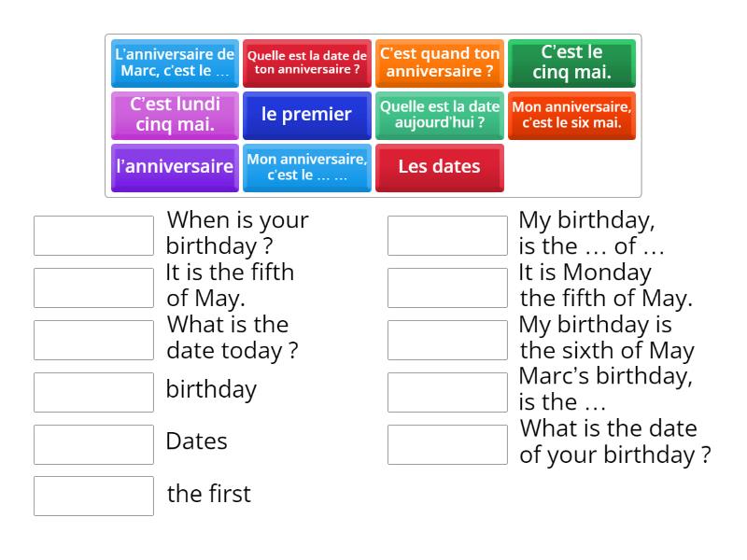Select the tile 'C'est quand ton anniversaire ?'
The height and width of the screenshot is (560, 747).
(440, 63)
